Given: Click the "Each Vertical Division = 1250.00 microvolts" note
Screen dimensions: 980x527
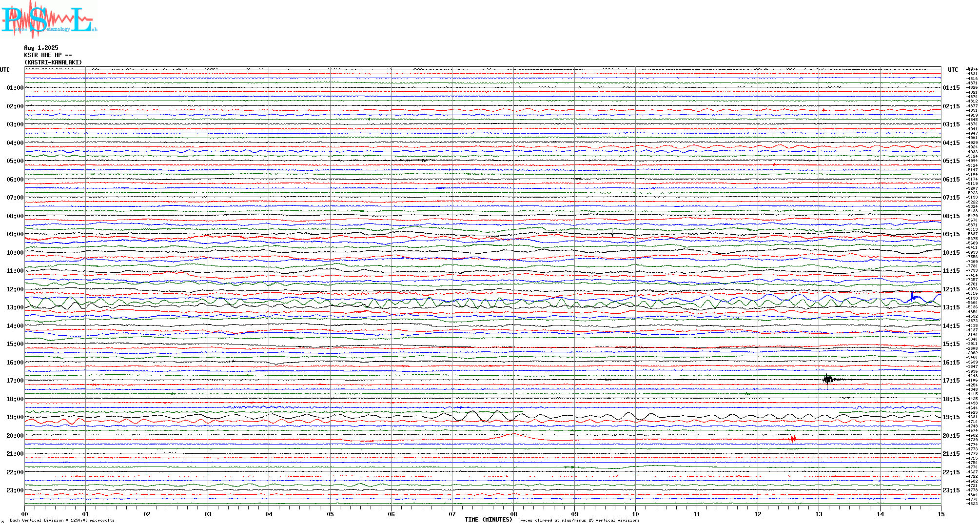Looking at the screenshot, I should (62, 520).
